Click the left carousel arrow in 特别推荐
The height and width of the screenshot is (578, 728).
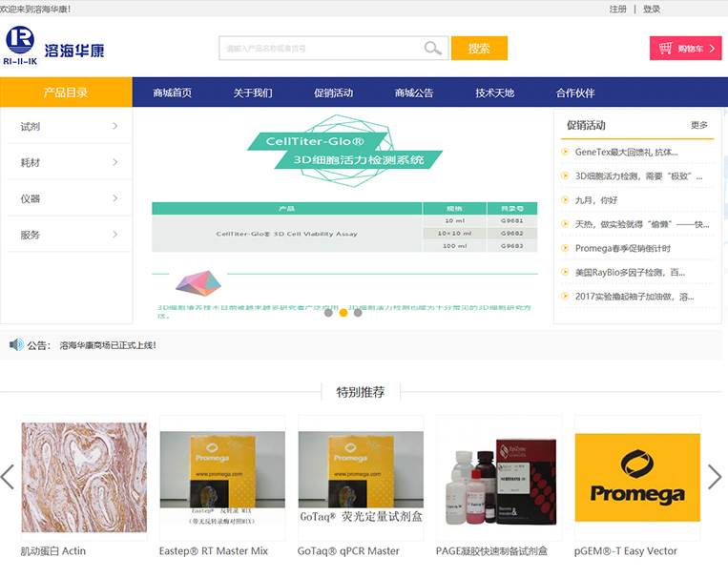8,477
